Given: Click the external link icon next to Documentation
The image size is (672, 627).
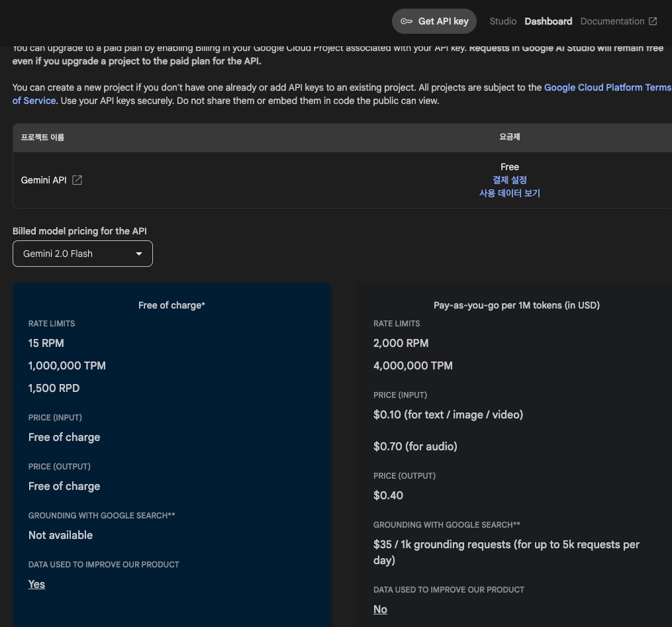Looking at the screenshot, I should pos(653,21).
